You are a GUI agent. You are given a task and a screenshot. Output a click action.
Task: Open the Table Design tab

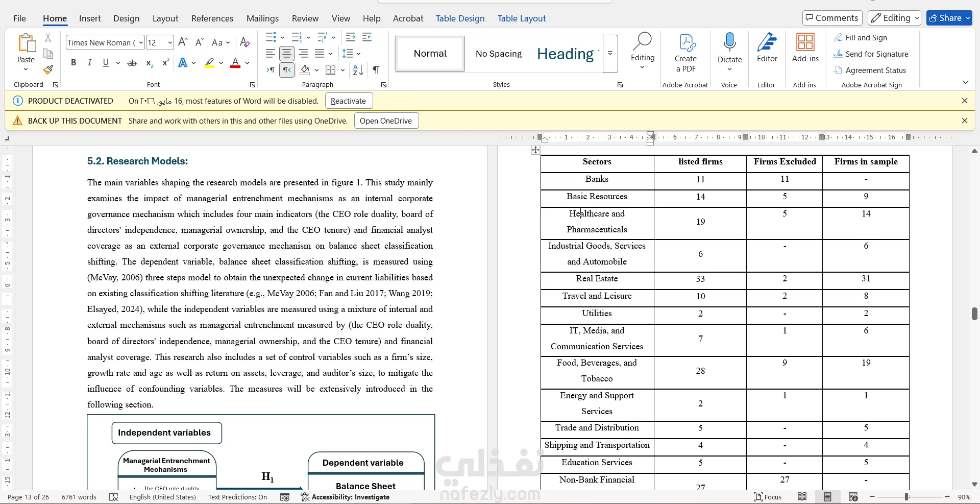coord(460,18)
